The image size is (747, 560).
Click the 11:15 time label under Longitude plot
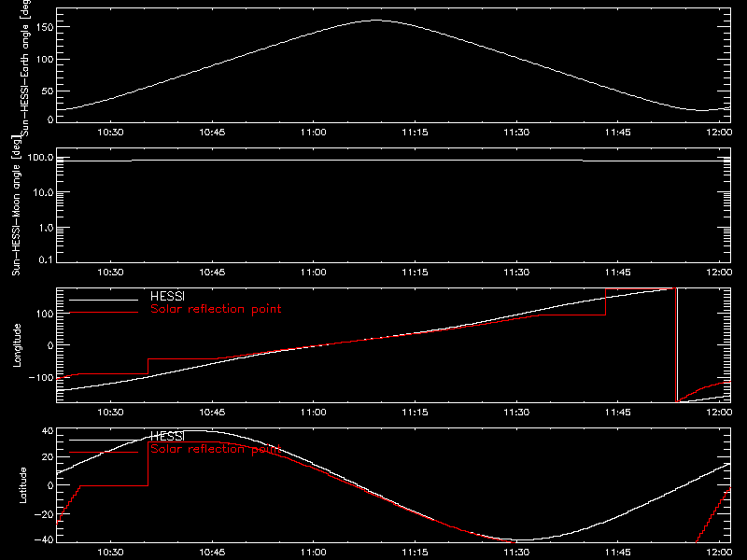(415, 413)
